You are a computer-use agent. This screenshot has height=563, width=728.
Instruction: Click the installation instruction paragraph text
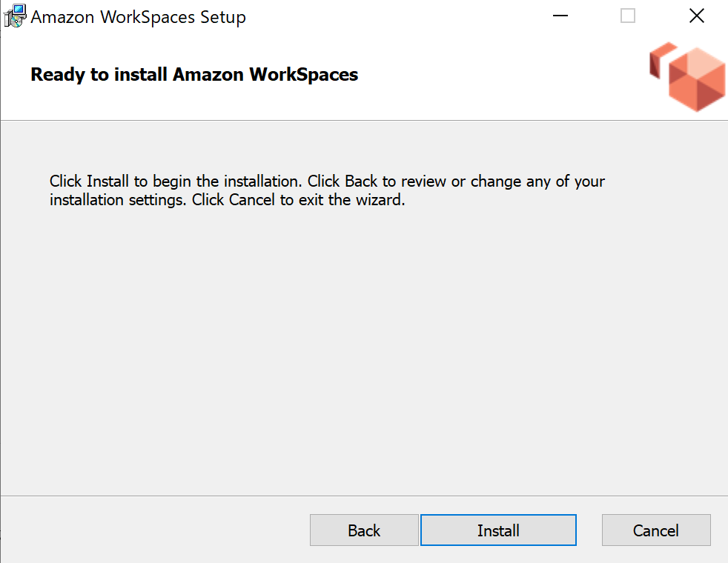326,190
